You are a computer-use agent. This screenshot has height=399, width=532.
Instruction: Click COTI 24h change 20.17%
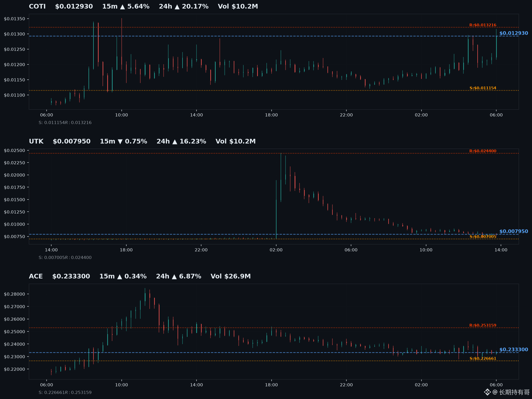[184, 6]
